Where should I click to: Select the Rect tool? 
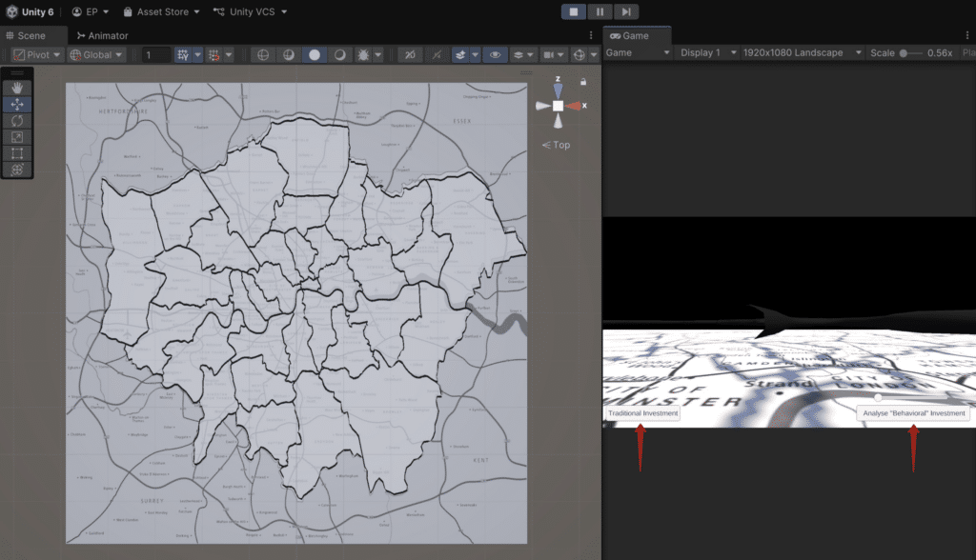tap(17, 152)
